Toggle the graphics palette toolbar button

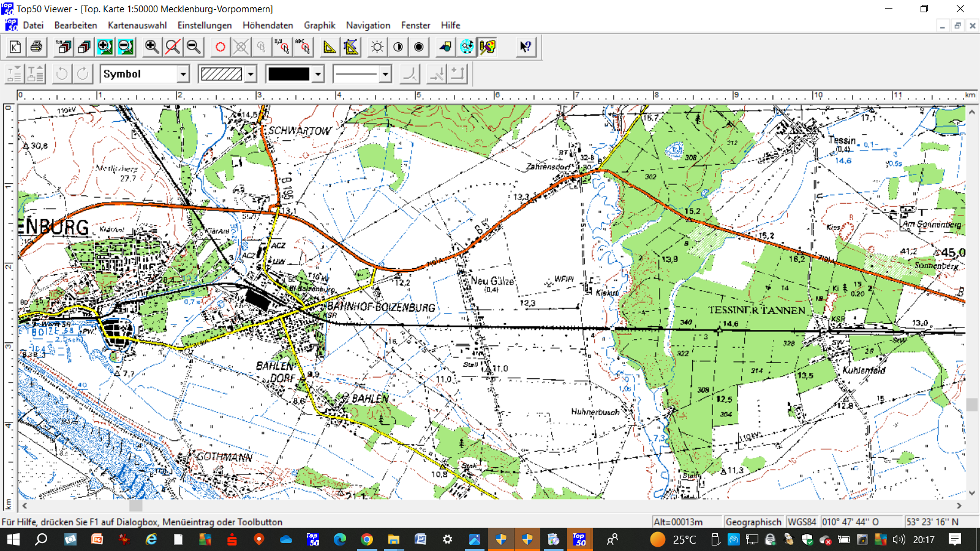pos(488,47)
